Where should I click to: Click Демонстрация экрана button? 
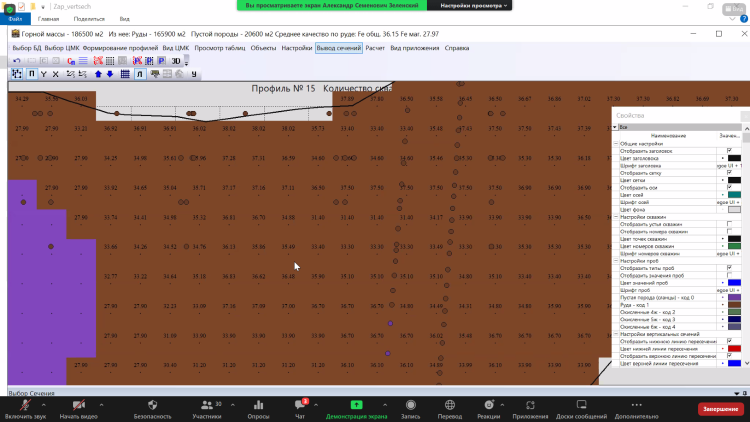(x=356, y=408)
